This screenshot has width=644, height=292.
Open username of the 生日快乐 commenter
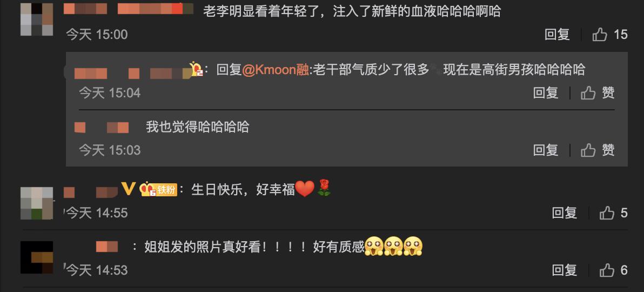[x=91, y=192]
